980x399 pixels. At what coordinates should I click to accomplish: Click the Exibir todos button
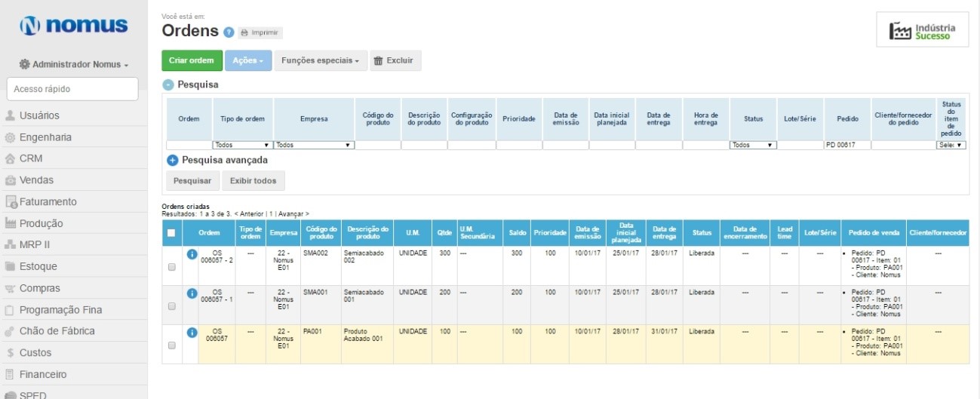tap(253, 181)
